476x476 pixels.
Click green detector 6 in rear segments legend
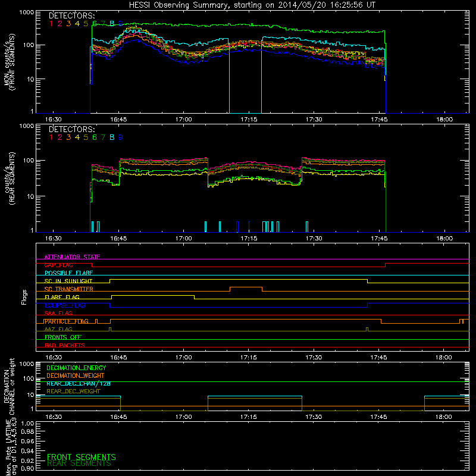(x=95, y=137)
